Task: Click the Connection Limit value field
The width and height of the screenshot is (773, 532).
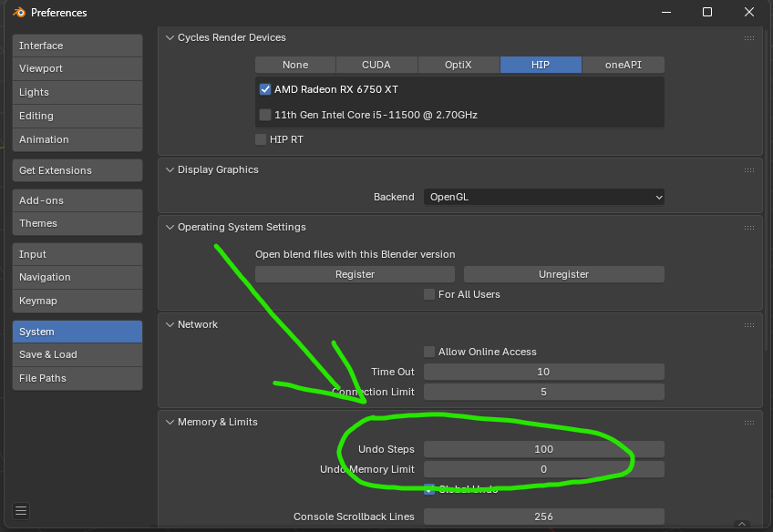Action: 544,392
